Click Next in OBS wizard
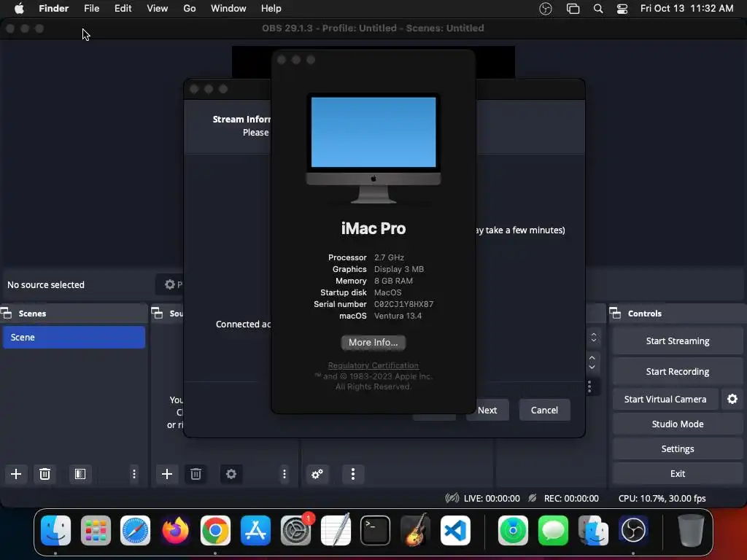Image resolution: width=747 pixels, height=560 pixels. [x=487, y=410]
